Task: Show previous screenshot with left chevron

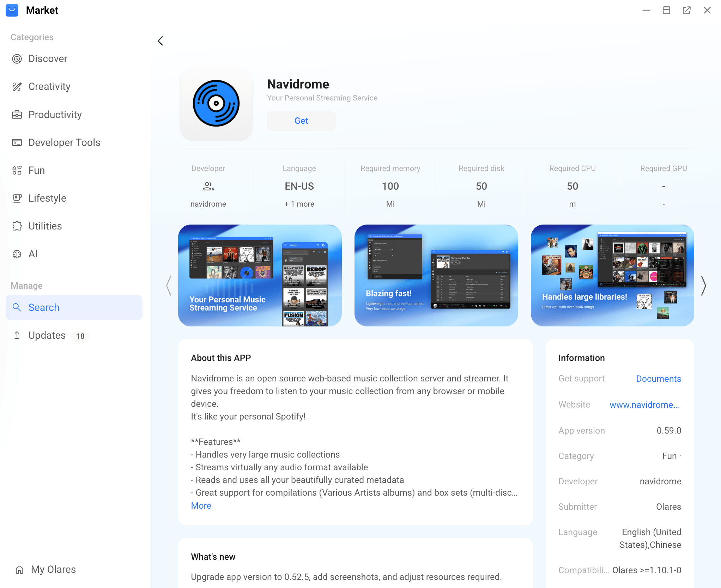Action: click(169, 286)
